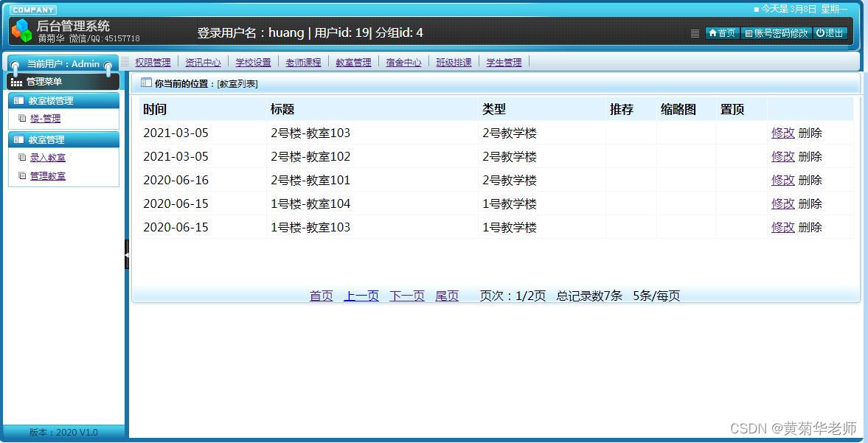Open the 权限管理 menu item
The width and height of the screenshot is (868, 443).
click(153, 62)
